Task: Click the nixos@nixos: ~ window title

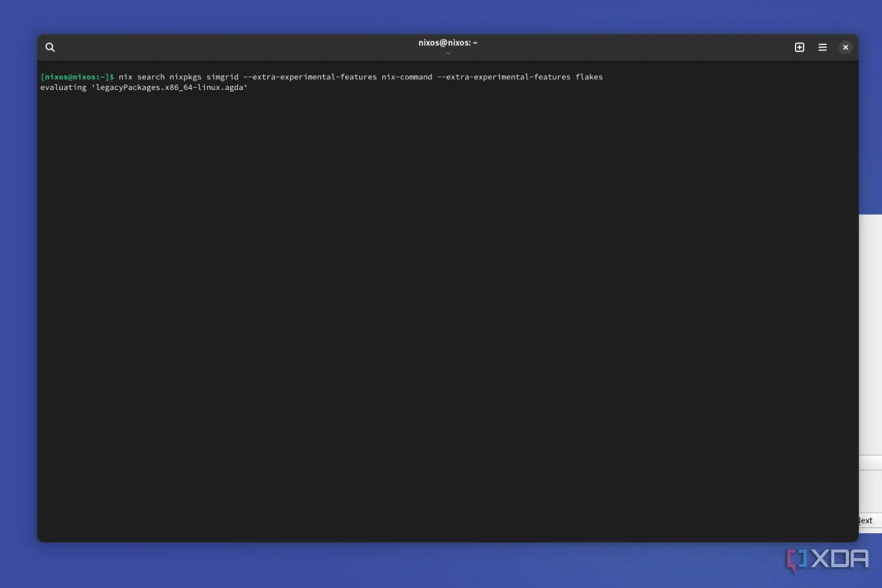Action: (447, 42)
